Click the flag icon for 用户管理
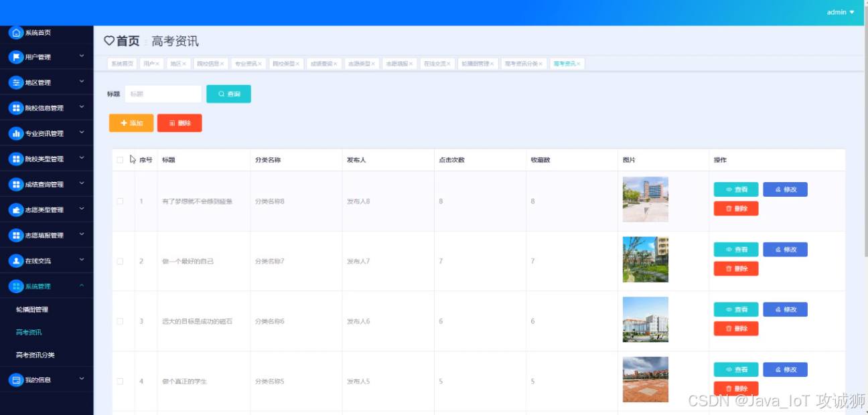The width and height of the screenshot is (868, 415). click(16, 57)
